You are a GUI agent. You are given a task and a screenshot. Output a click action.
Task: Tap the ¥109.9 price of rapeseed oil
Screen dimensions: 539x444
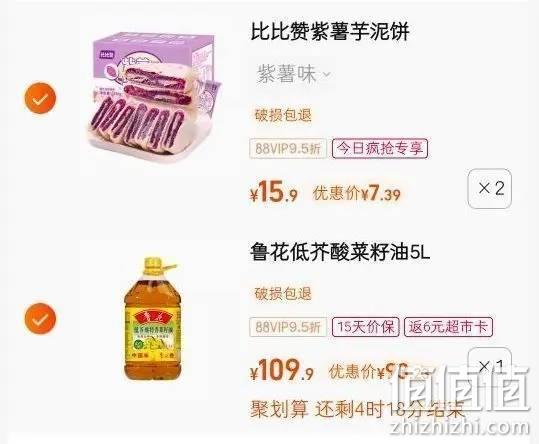point(282,370)
